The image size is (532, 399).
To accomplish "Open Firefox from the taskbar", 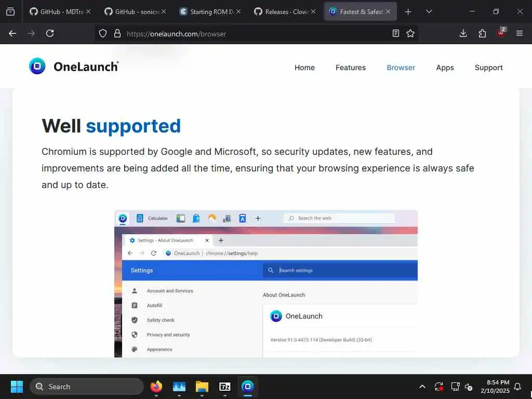I will tap(156, 387).
